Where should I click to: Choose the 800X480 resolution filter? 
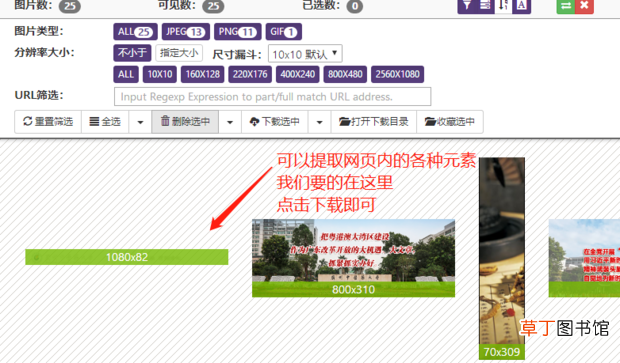[x=345, y=74]
